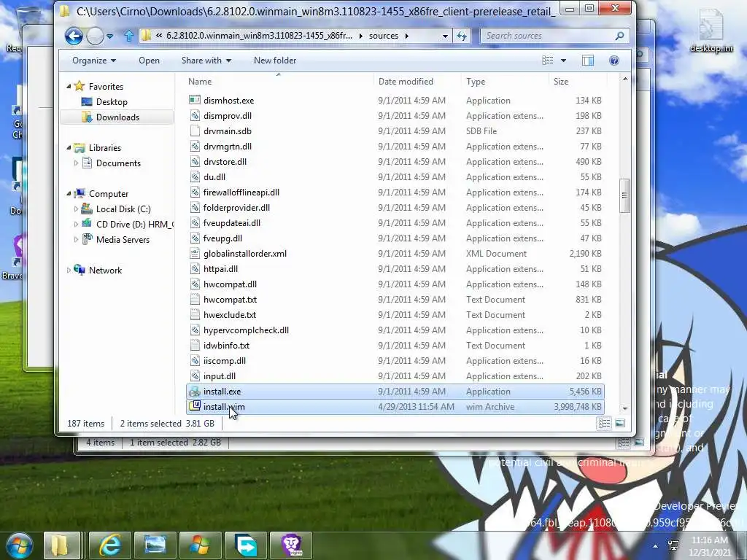The image size is (747, 560).
Task: Open the Share with menu
Action: [206, 61]
